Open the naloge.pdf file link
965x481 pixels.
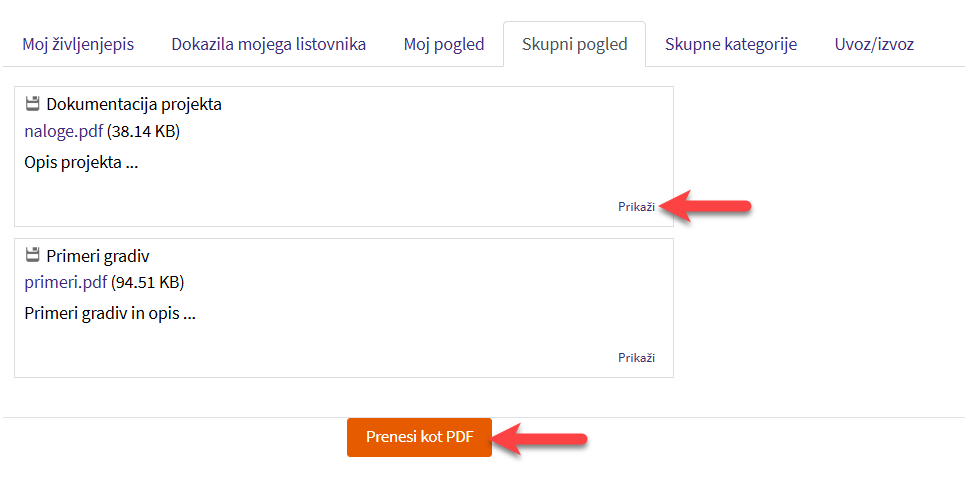click(x=63, y=131)
